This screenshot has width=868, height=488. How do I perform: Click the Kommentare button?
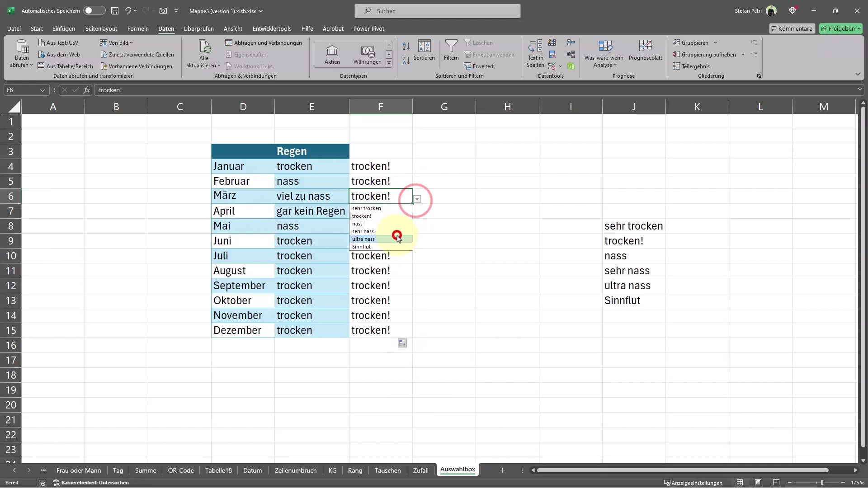[792, 28]
